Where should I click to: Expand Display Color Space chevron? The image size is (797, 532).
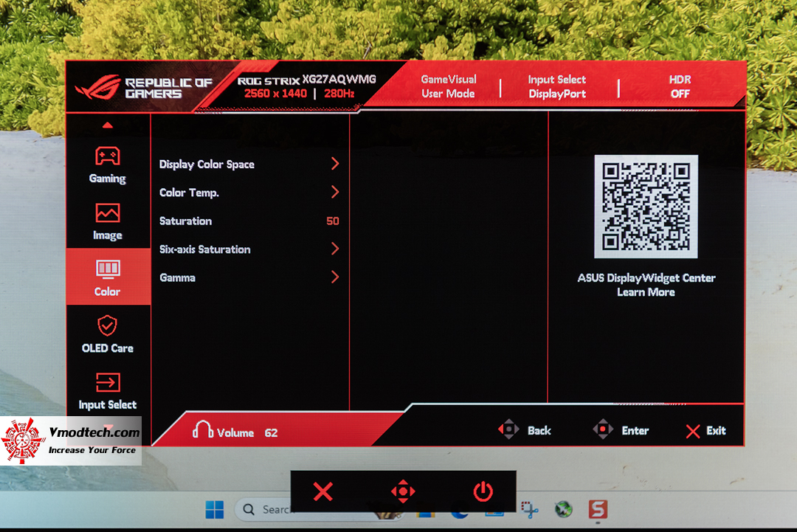coord(335,164)
